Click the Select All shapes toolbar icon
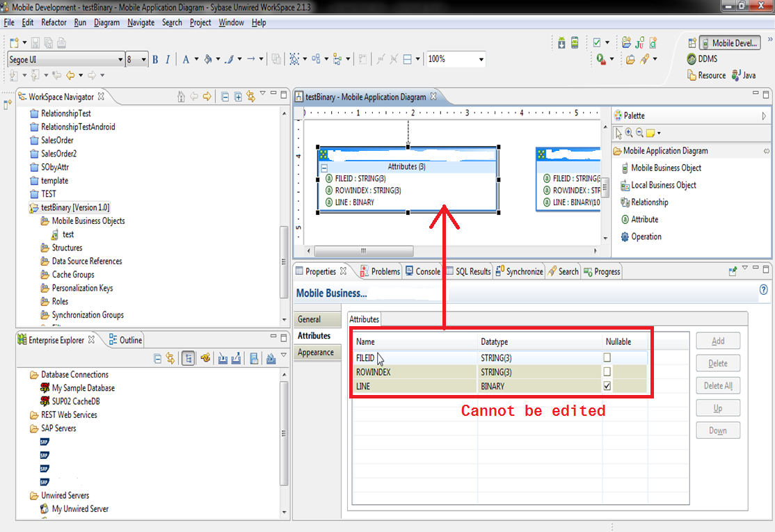 click(294, 60)
